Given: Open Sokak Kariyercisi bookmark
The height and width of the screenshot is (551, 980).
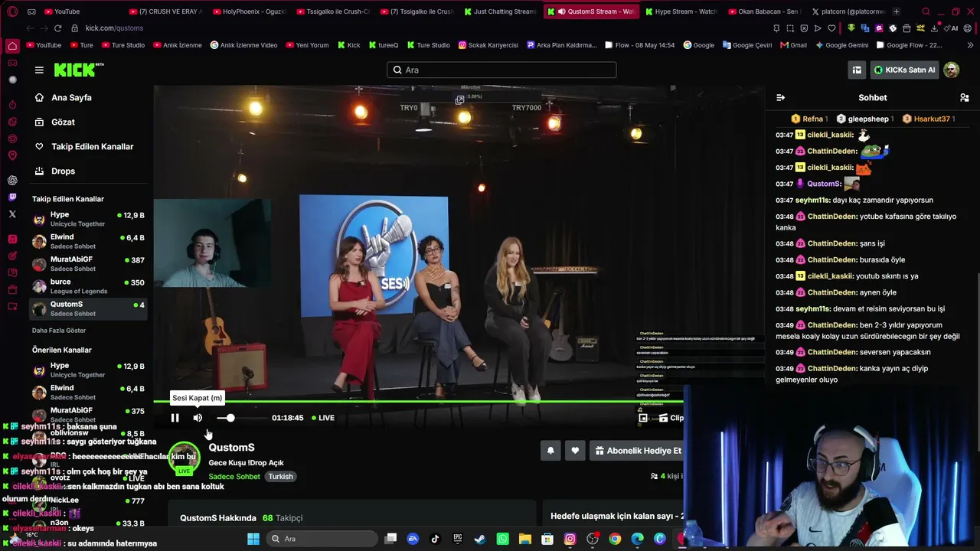Looking at the screenshot, I should click(x=488, y=45).
